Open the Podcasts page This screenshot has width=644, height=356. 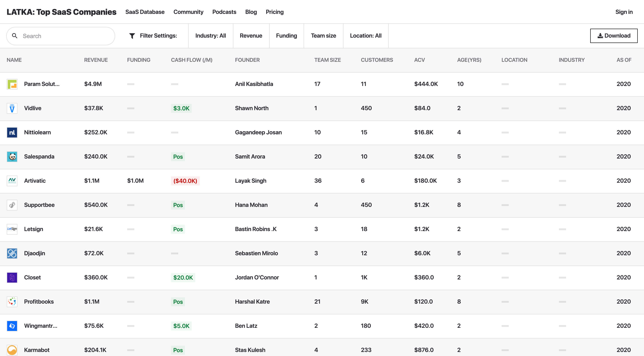point(224,12)
